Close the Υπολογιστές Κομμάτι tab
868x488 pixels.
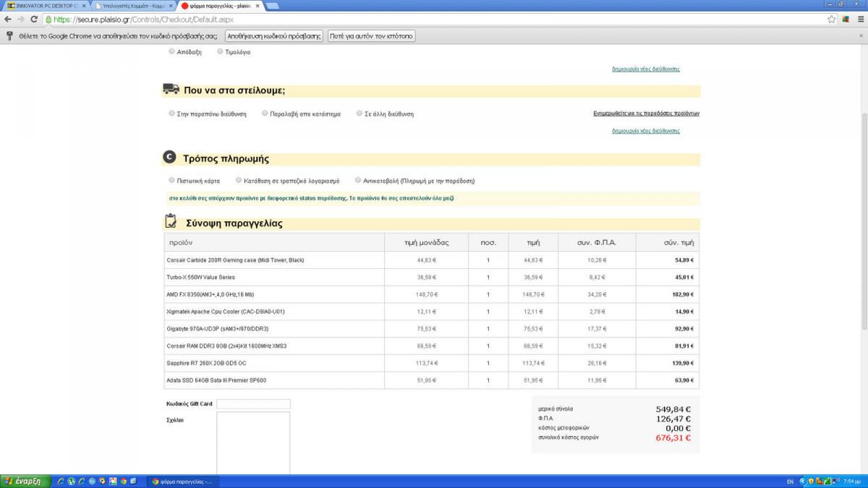(171, 5)
